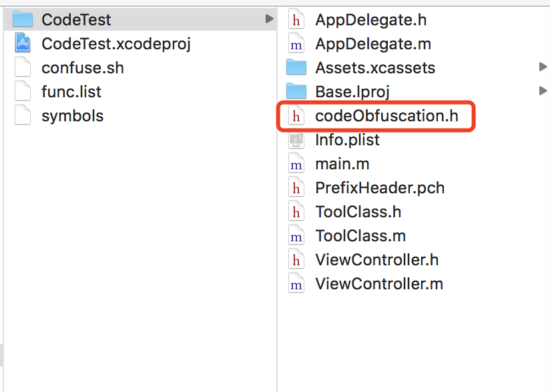The width and height of the screenshot is (550, 392).
Task: Click the Base.lproj folder icon
Action: tap(296, 91)
